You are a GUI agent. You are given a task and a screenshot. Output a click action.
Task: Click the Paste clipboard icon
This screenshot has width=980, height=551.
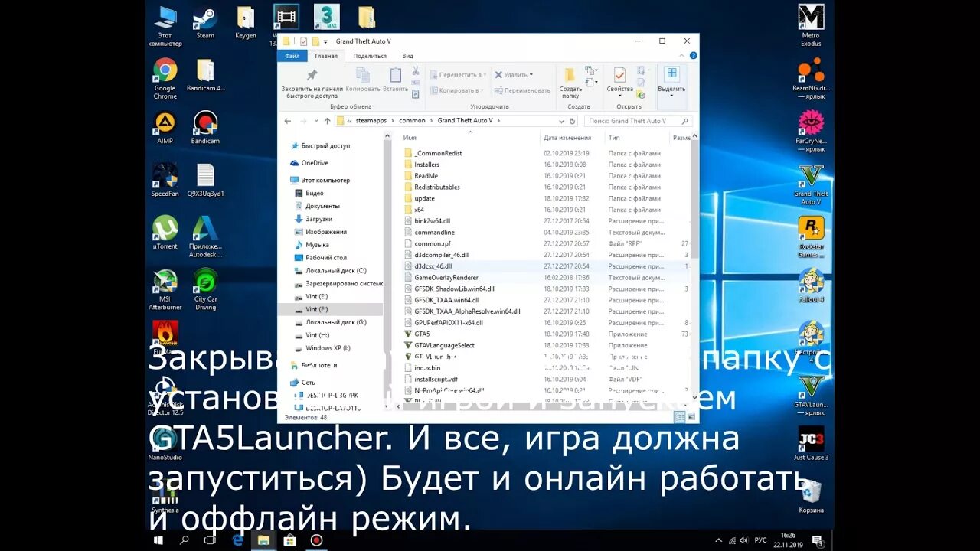[396, 75]
